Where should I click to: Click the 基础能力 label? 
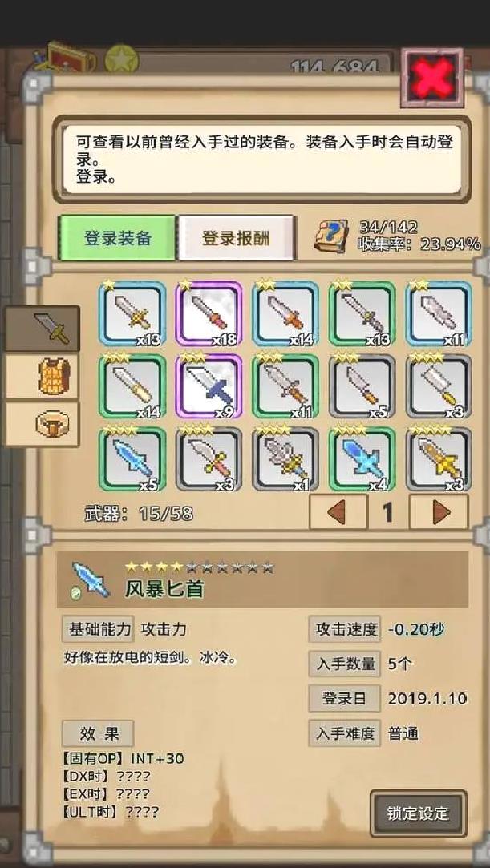[x=98, y=629]
